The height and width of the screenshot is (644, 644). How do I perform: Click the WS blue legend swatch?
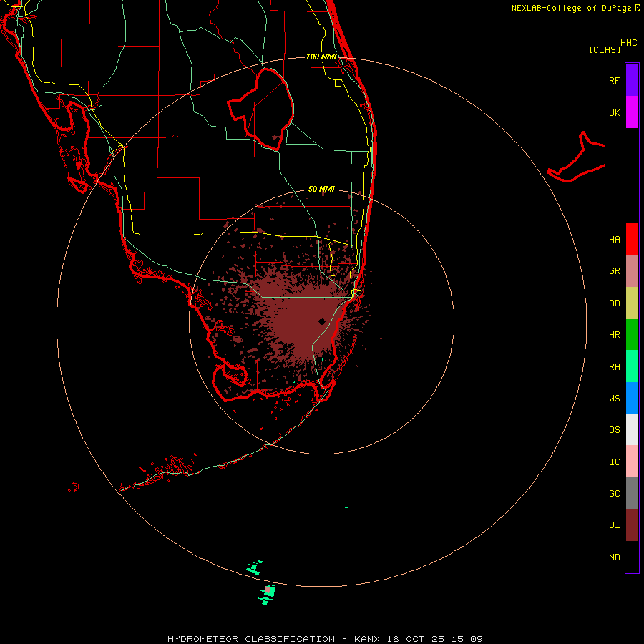(x=632, y=398)
